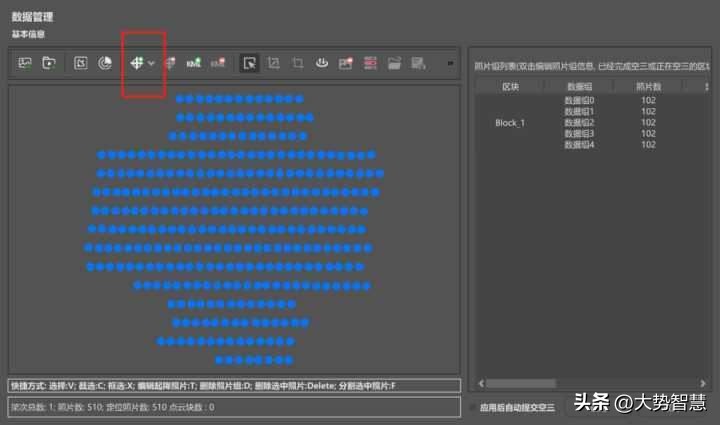Click the open folder toolbar icon
This screenshot has height=425, width=720.
coord(394,63)
